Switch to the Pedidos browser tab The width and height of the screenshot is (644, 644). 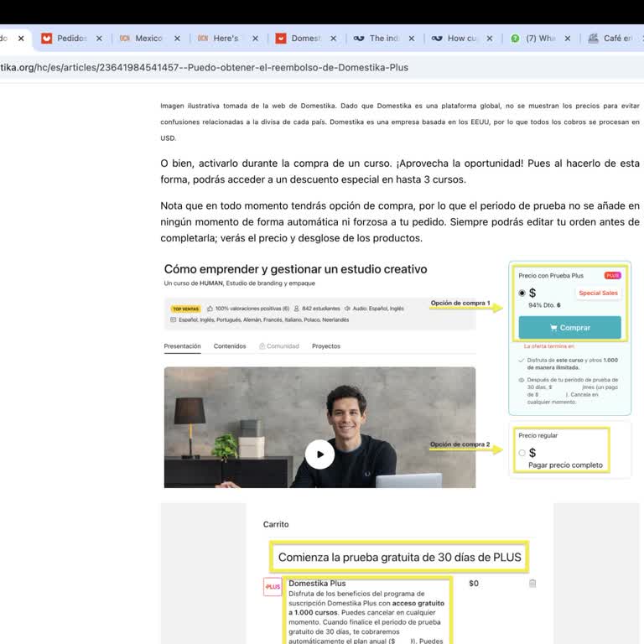pyautogui.click(x=72, y=39)
